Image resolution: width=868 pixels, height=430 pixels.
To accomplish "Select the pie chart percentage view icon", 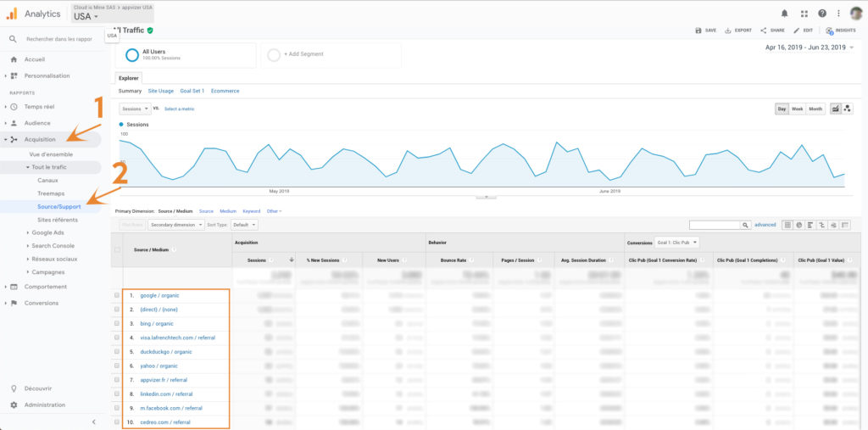I will [798, 225].
